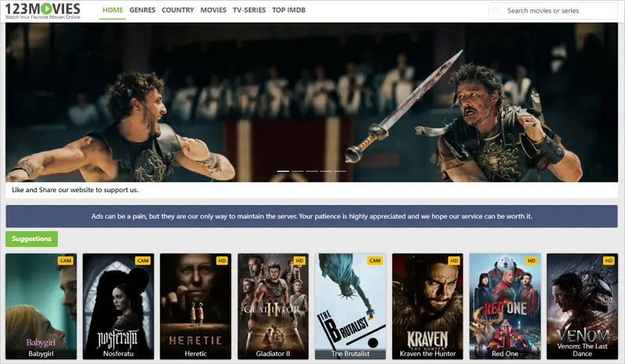This screenshot has height=364, width=625.
Task: Click the Venom: The Last Dance title
Action: 582,350
